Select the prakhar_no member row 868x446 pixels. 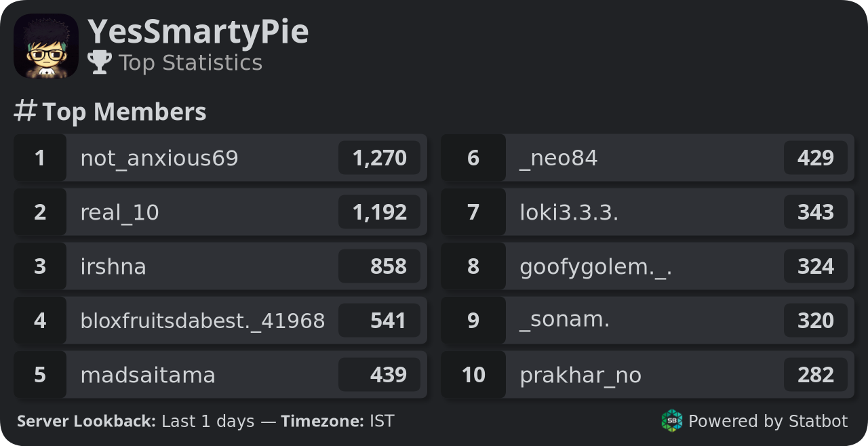pos(648,375)
